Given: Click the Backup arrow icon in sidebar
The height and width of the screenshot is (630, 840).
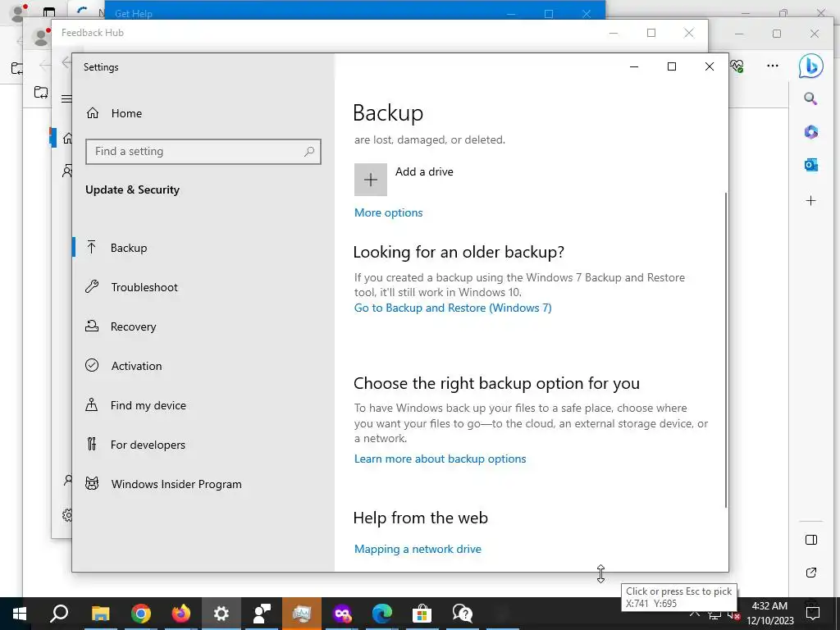Looking at the screenshot, I should pyautogui.click(x=92, y=247).
